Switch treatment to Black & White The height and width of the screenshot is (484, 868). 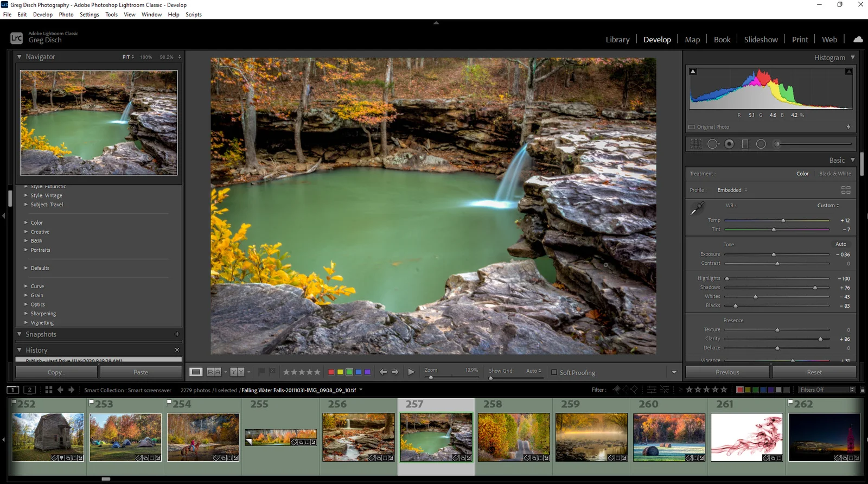(835, 174)
